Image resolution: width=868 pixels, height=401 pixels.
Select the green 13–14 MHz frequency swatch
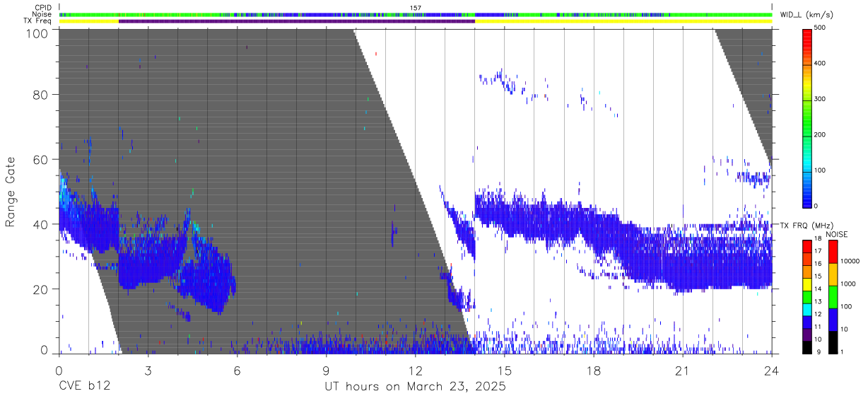coord(807,297)
